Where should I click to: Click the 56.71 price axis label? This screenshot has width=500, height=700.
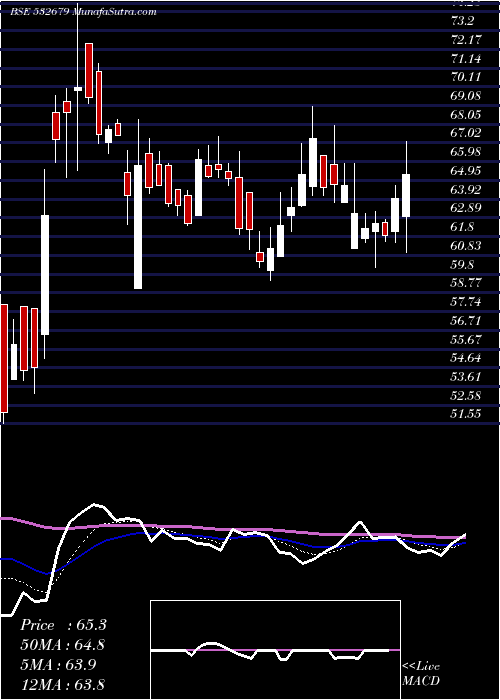coord(466,321)
